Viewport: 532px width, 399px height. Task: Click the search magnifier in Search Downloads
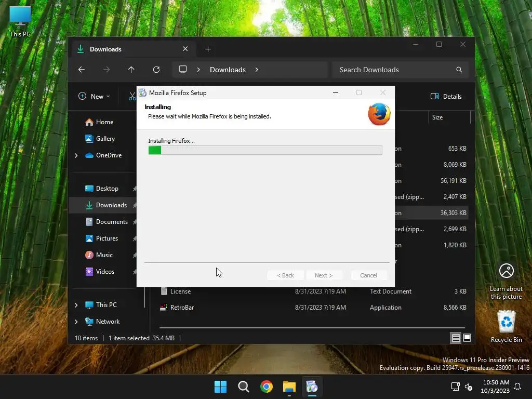459,70
